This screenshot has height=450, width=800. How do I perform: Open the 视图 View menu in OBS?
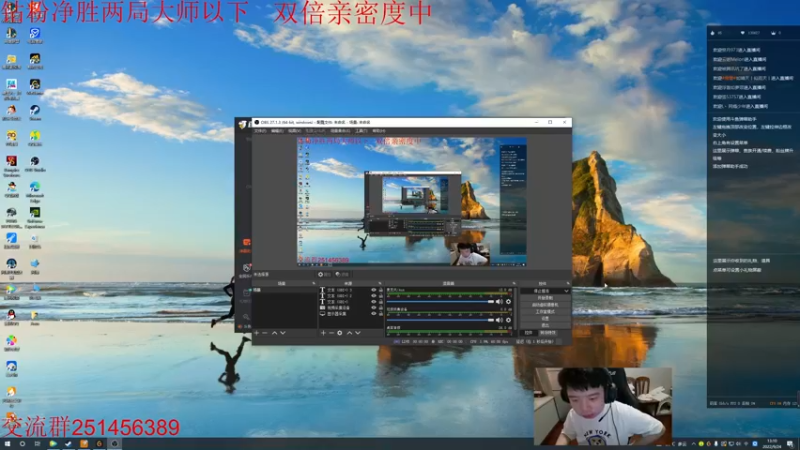[x=294, y=131]
